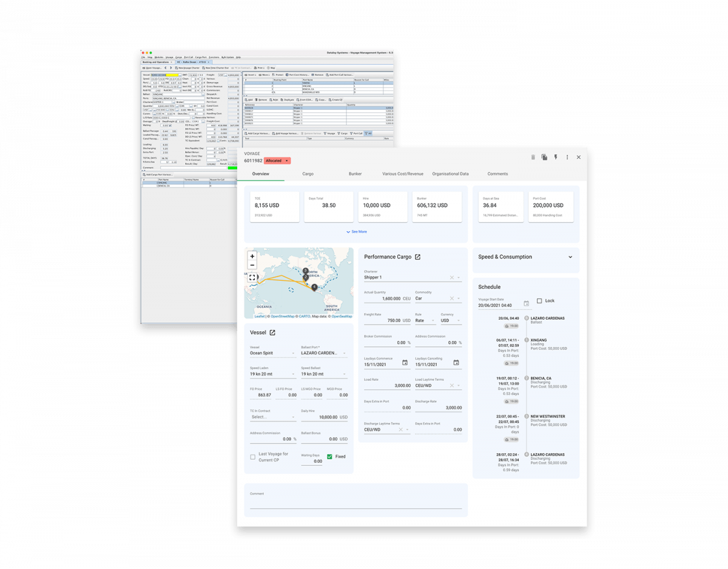Screen dimensions: 728x569
Task: Open the three-dot overflow menu on the voyage panel
Action: coord(567,157)
